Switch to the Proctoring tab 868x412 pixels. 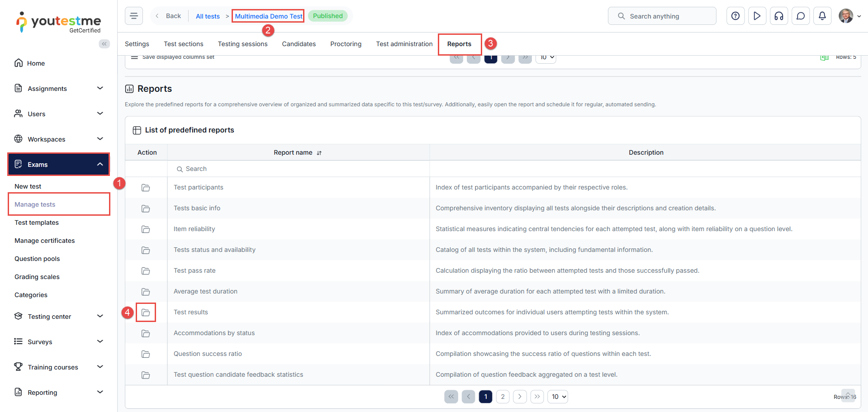(346, 44)
